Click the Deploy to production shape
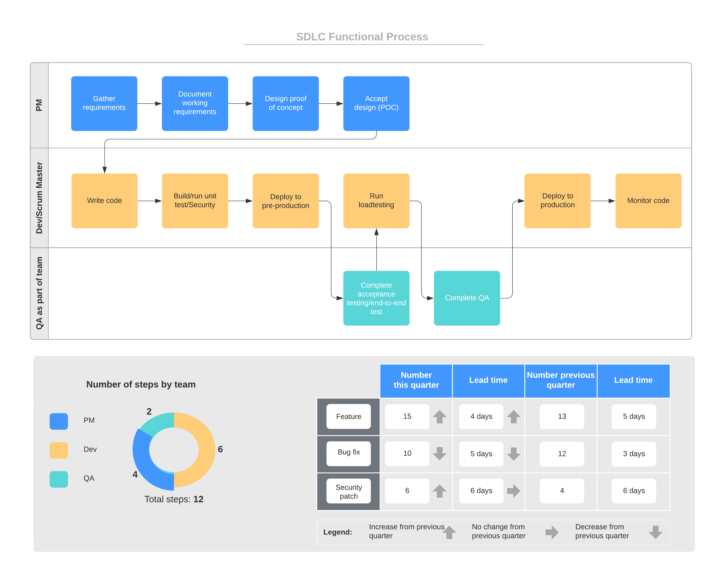The image size is (728, 563). (557, 200)
